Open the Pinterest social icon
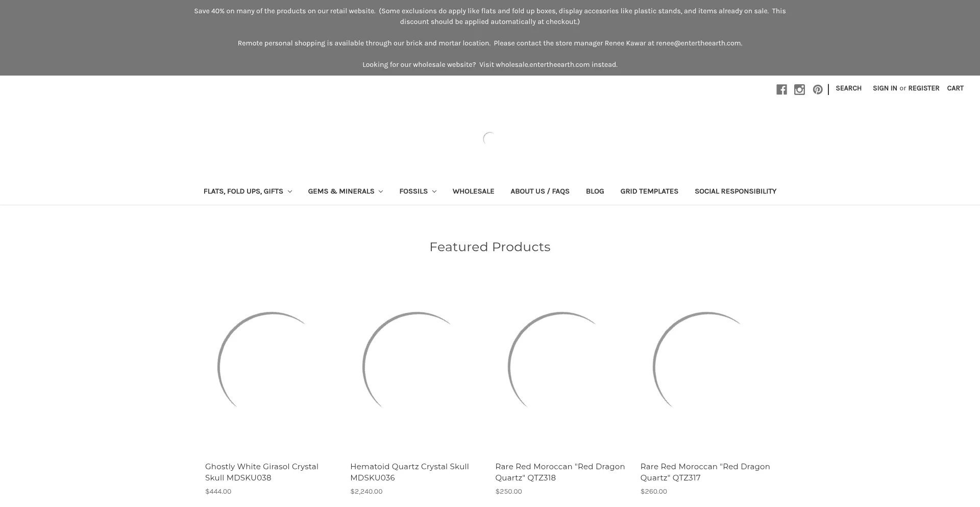Screen dimensions: 980x507 (818, 90)
